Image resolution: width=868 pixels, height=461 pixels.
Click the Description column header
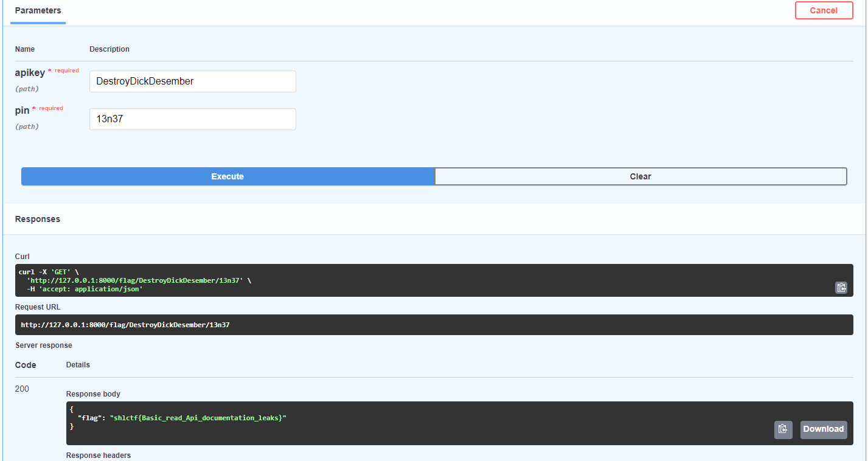click(x=109, y=49)
